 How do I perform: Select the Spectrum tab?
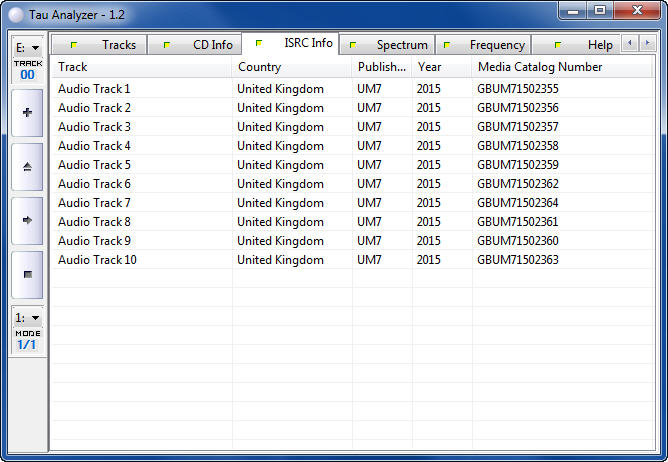[392, 45]
